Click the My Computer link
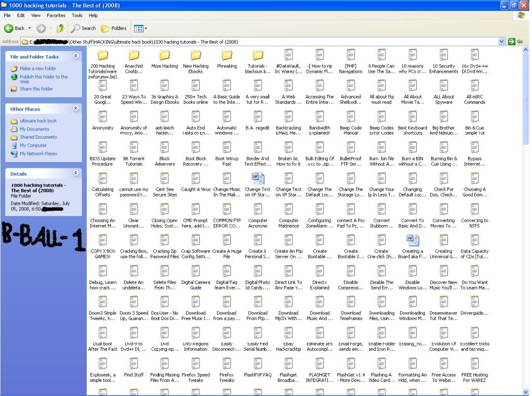This screenshot has width=532, height=396. coord(33,146)
